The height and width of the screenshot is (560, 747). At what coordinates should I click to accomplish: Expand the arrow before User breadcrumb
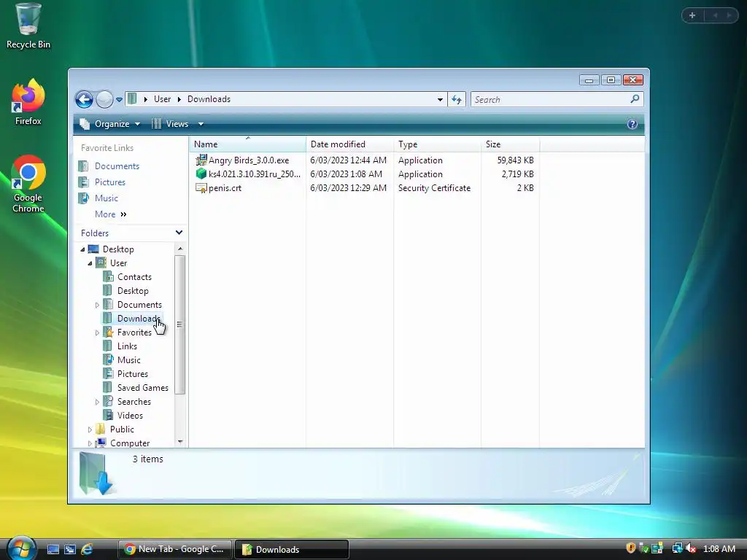[x=146, y=99]
